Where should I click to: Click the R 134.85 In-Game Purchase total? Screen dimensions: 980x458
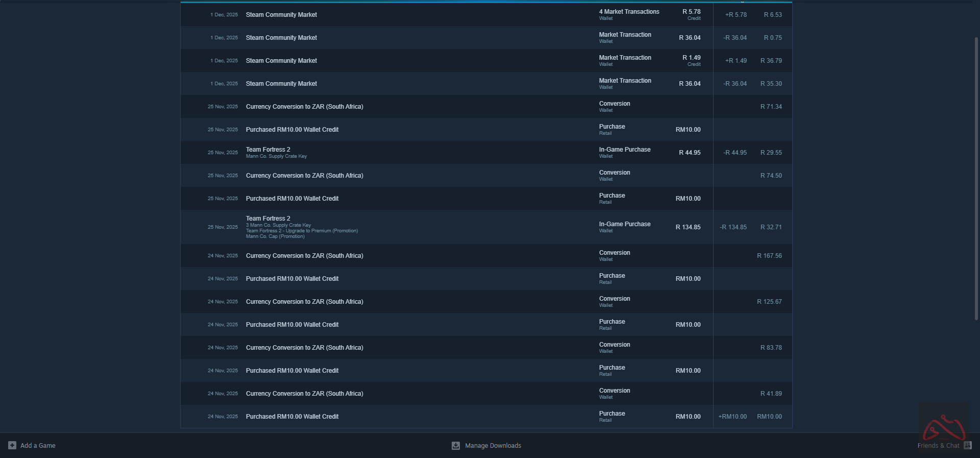[688, 227]
